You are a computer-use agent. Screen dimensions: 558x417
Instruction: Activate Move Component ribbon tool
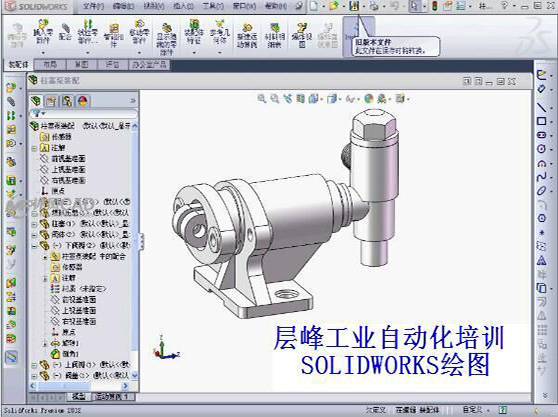pyautogui.click(x=139, y=32)
